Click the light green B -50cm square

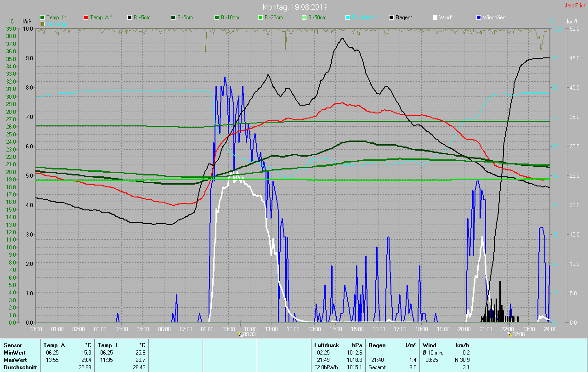304,17
